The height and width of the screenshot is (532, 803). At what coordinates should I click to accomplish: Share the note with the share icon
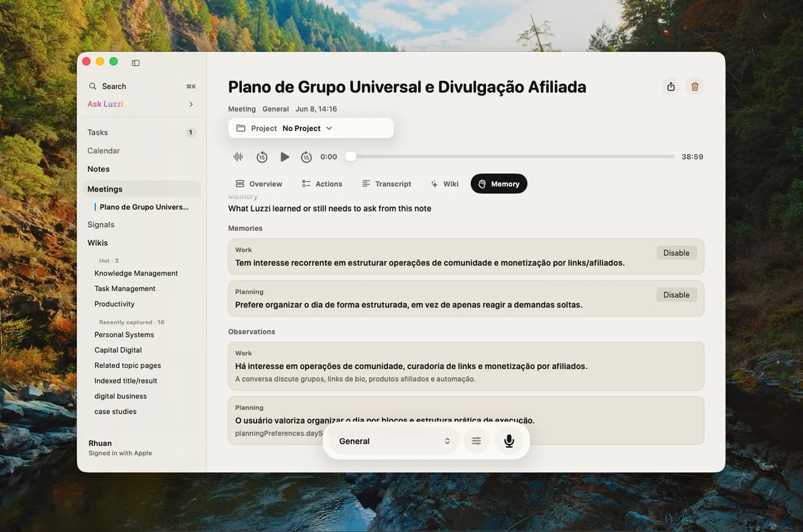671,87
